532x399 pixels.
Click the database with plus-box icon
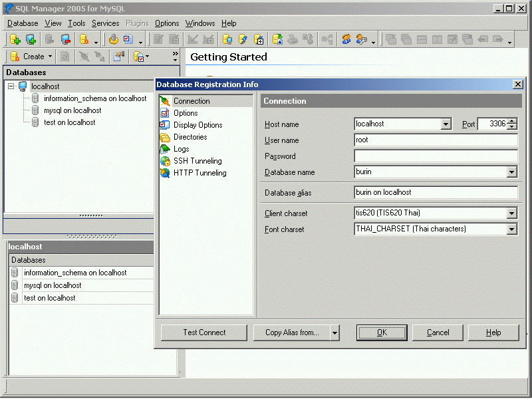point(259,39)
